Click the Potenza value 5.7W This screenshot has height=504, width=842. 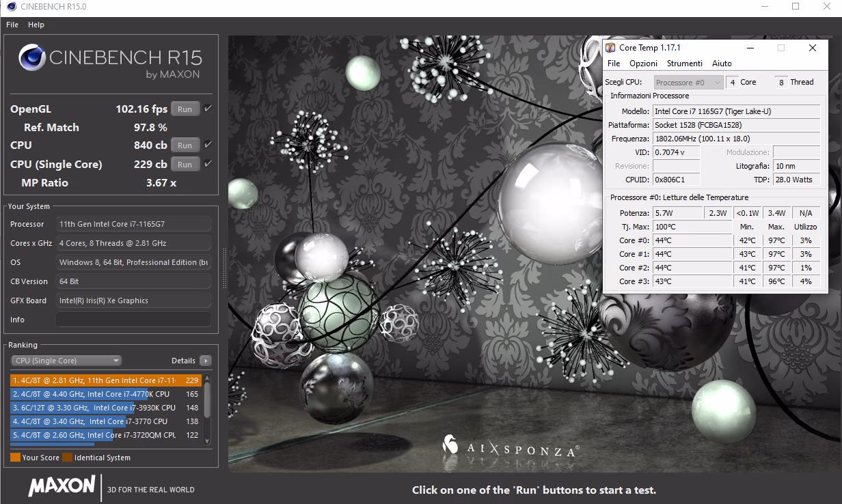[677, 213]
